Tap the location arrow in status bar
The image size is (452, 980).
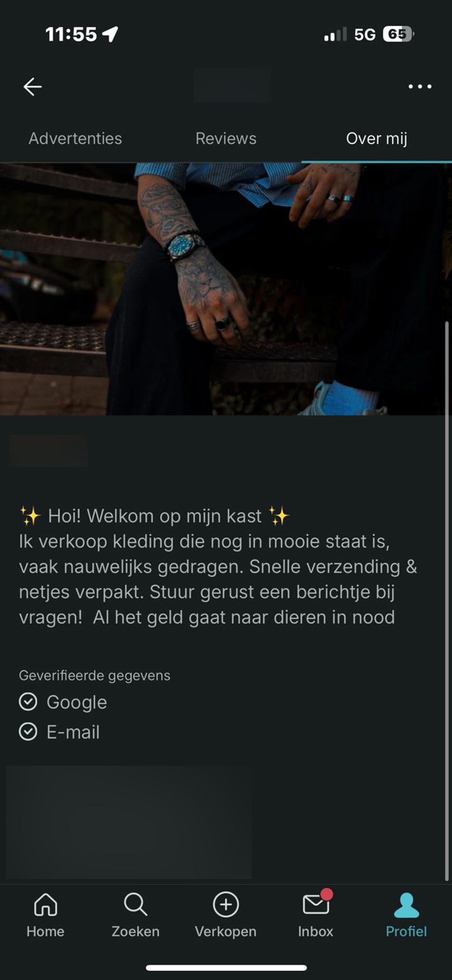(x=110, y=34)
